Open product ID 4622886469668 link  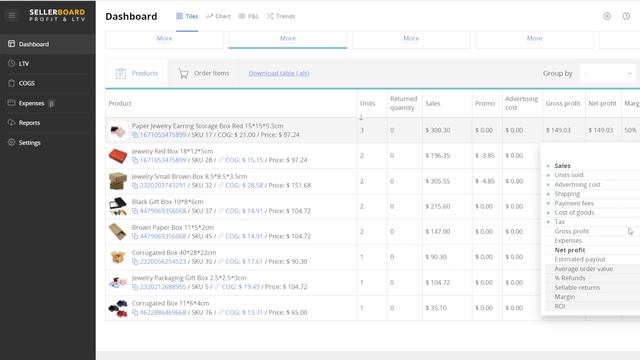163,313
